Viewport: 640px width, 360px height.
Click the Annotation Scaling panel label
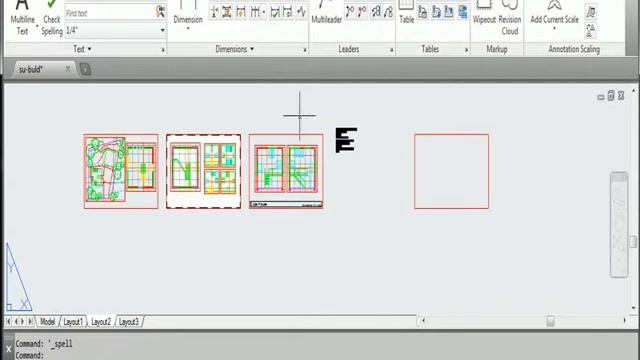pos(574,49)
